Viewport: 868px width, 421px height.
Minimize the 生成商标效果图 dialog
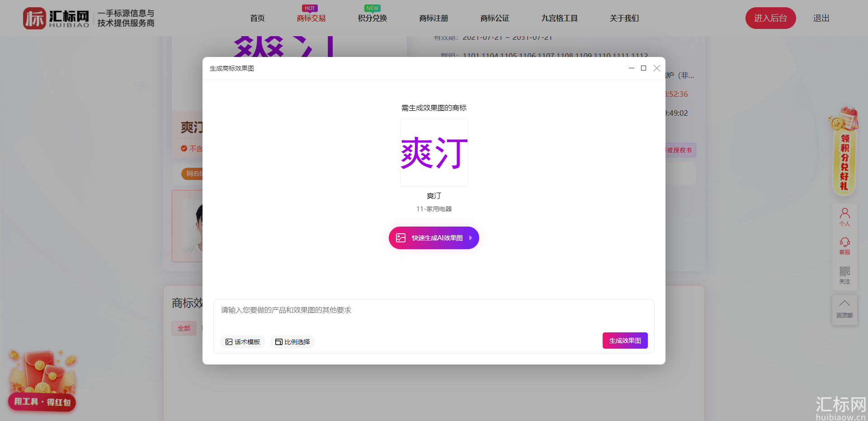632,68
